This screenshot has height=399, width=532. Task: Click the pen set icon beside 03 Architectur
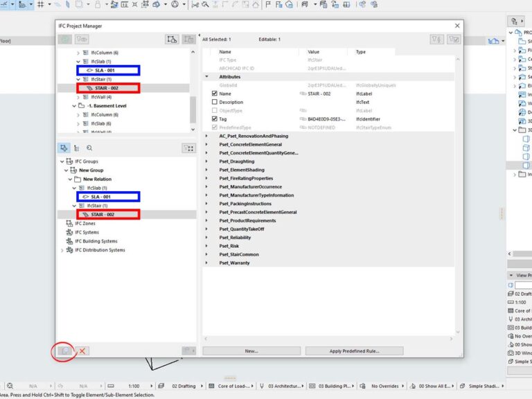tap(262, 386)
